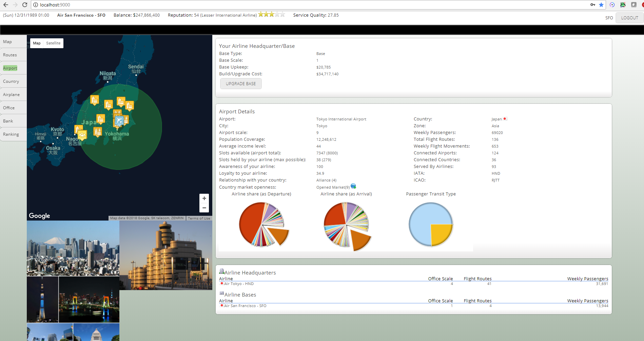Click the Alliance (4) relationship value
The image size is (644, 341).
[x=326, y=180]
